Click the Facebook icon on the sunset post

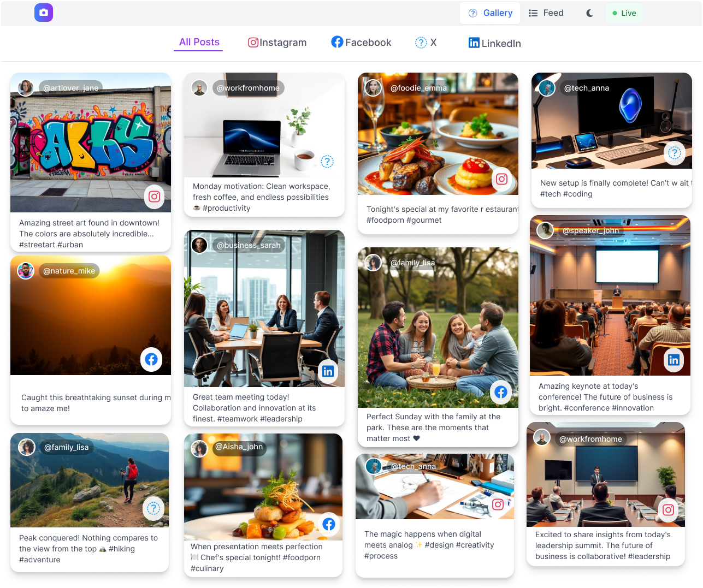pyautogui.click(x=151, y=359)
